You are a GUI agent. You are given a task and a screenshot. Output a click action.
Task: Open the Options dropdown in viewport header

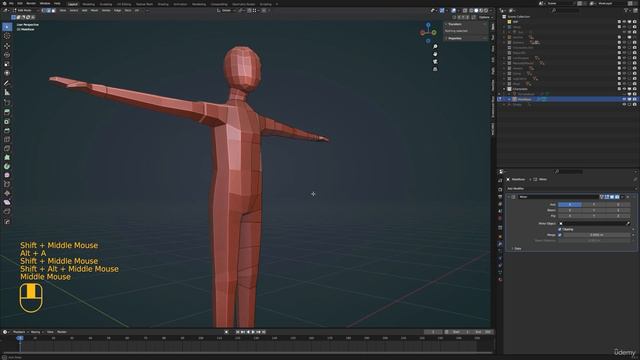pos(485,17)
